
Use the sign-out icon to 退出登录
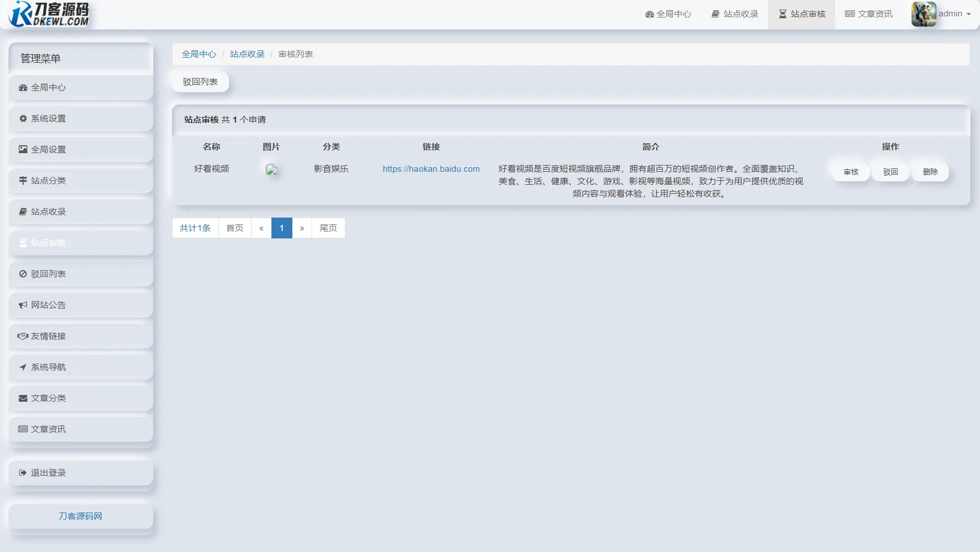(x=23, y=472)
